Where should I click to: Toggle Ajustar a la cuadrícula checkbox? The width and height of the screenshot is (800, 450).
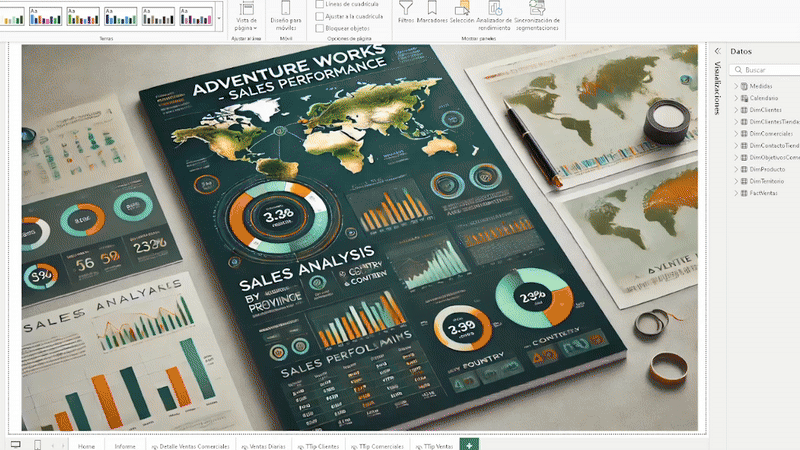point(320,17)
